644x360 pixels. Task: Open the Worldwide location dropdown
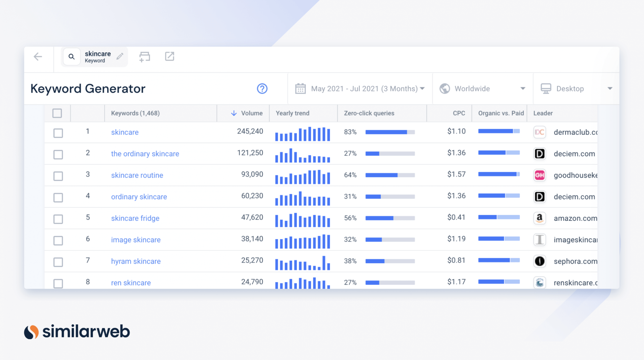(482, 89)
